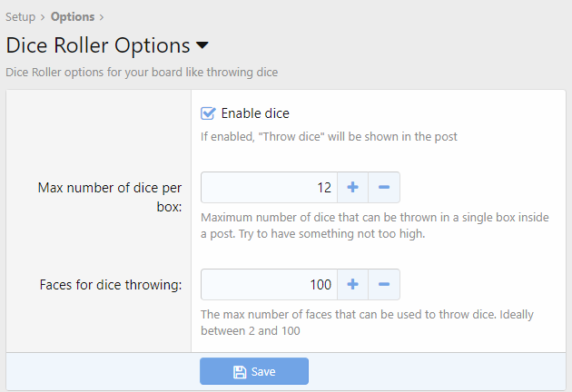Click the breadcrumb chevron after Options
This screenshot has width=572, height=392.
[x=102, y=16]
